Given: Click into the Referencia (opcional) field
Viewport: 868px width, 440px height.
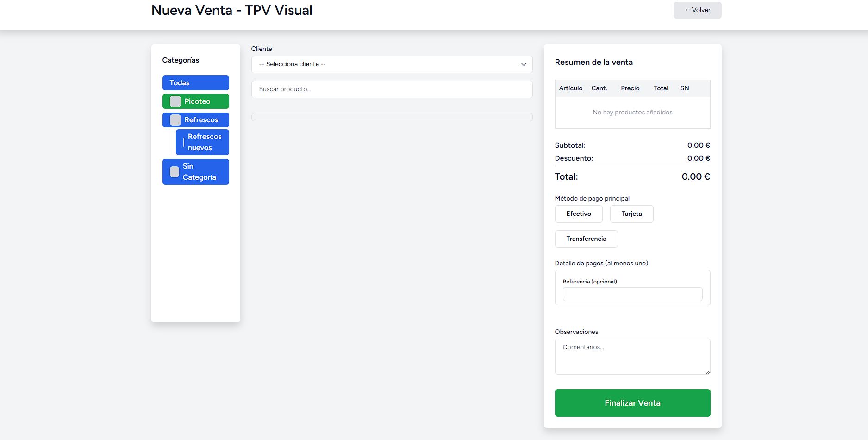Looking at the screenshot, I should (632, 294).
